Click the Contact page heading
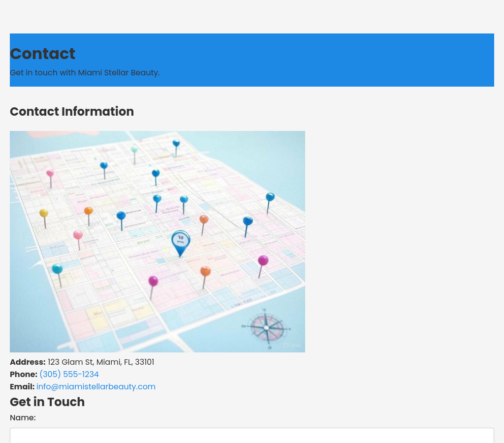This screenshot has width=504, height=443. point(42,54)
